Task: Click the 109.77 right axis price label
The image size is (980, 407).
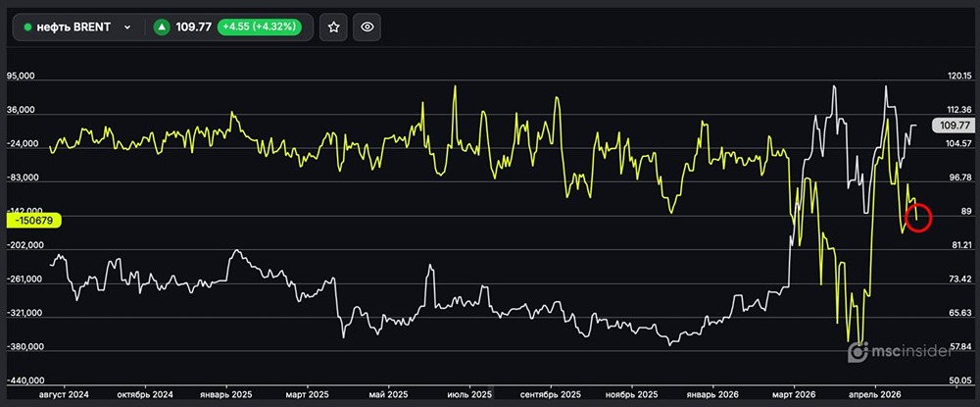Action: coord(955,125)
